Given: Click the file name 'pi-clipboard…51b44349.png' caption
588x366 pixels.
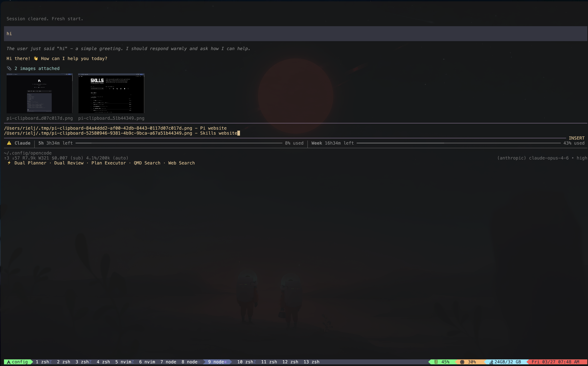Looking at the screenshot, I should (x=111, y=118).
